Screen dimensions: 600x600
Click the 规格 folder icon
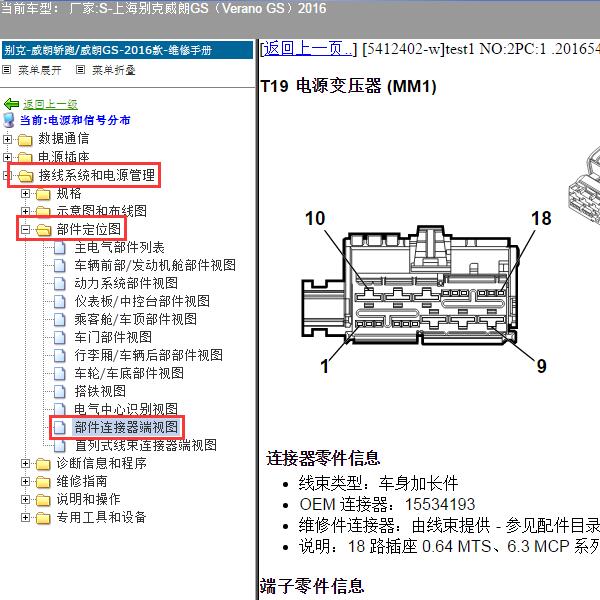click(43, 194)
